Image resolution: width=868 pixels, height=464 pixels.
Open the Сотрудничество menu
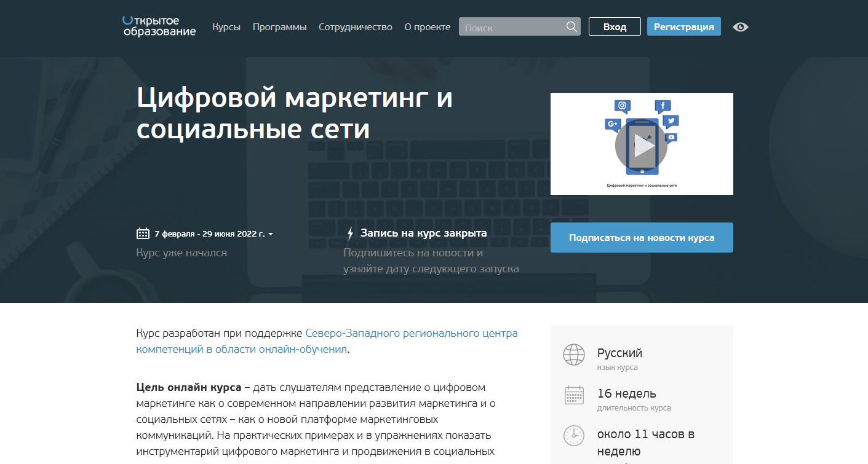click(355, 27)
